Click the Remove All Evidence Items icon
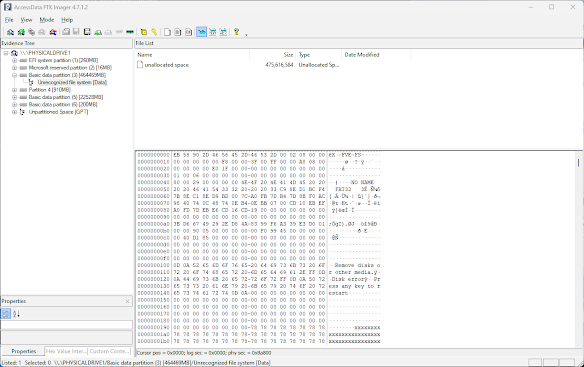The height and width of the screenshot is (367, 584). 53,32
